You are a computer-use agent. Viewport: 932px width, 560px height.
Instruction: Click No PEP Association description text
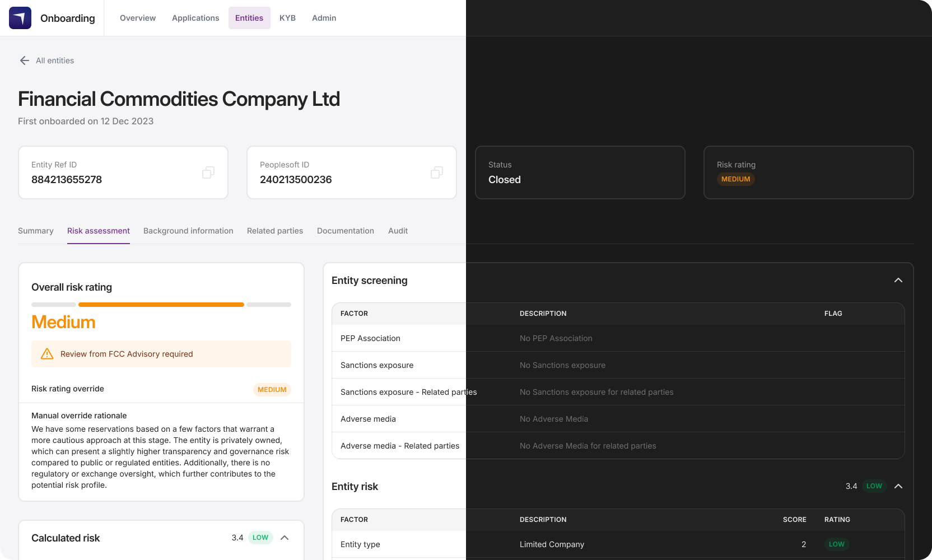556,338
